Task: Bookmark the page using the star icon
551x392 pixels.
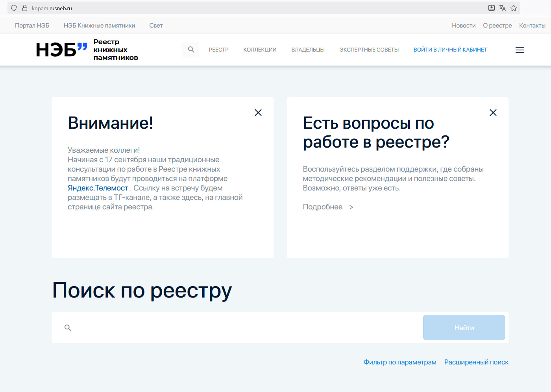Action: tap(513, 7)
